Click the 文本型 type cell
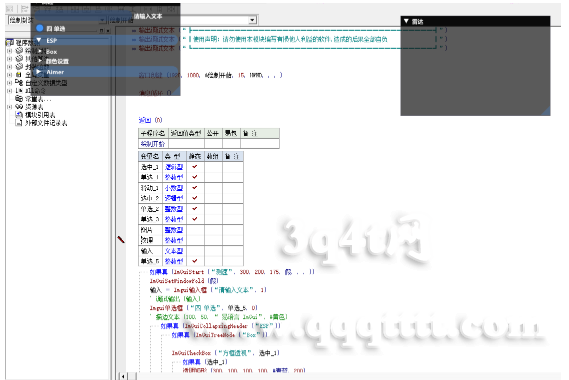Viewport: 569px width, 380px height. (174, 251)
